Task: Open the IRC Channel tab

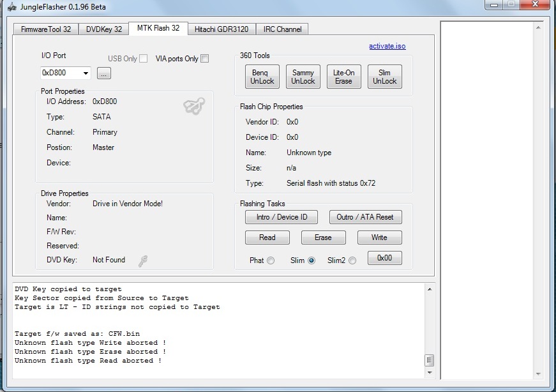Action: pos(282,29)
